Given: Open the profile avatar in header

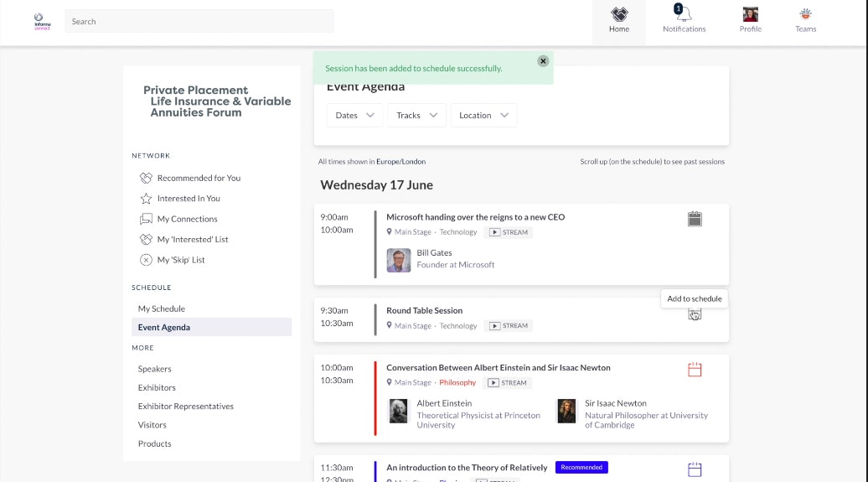Looking at the screenshot, I should pyautogui.click(x=750, y=14).
